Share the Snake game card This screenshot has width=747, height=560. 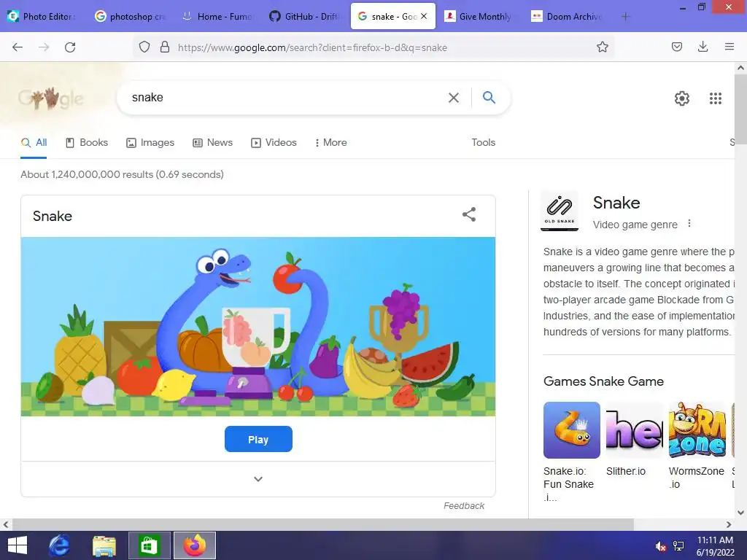point(469,214)
